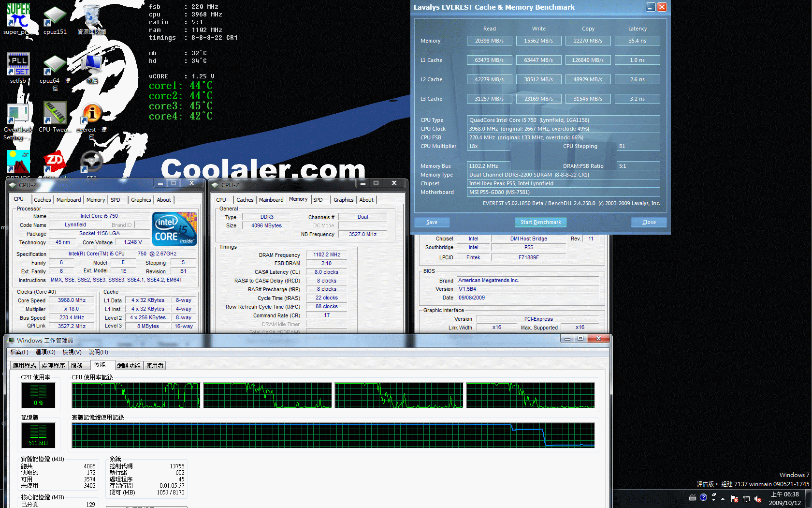Click Memory Latency value 35.4 ns
This screenshot has width=812, height=508.
637,41
